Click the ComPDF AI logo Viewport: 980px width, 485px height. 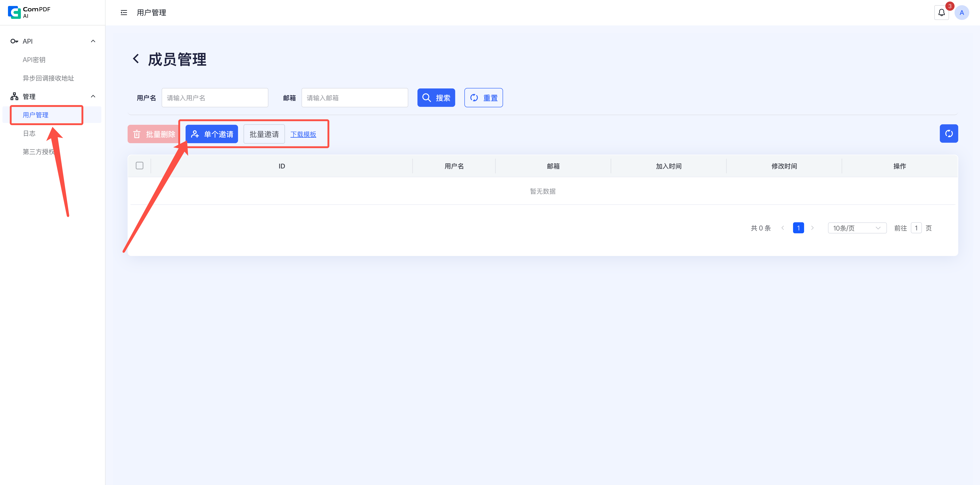29,13
